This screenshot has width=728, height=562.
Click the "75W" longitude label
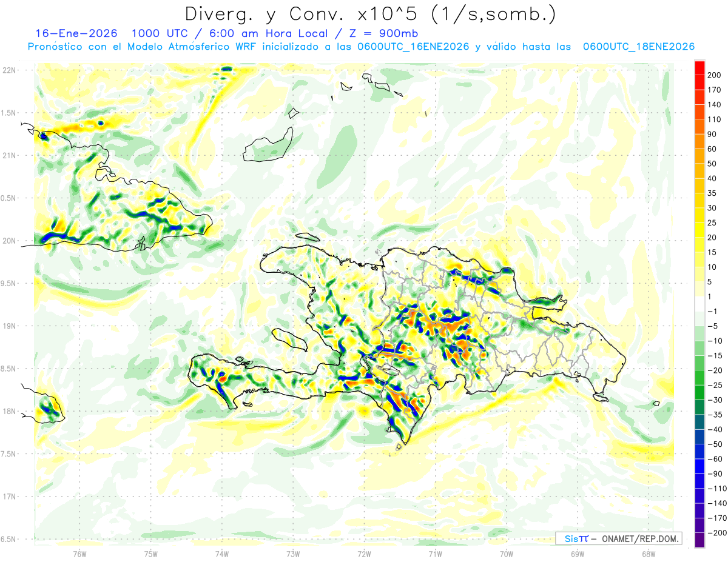[151, 554]
